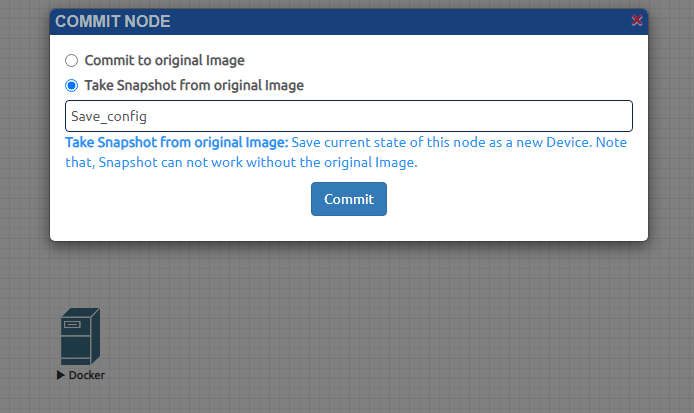Click the blue Commit button
Screen dimensions: 694x413
click(x=349, y=199)
